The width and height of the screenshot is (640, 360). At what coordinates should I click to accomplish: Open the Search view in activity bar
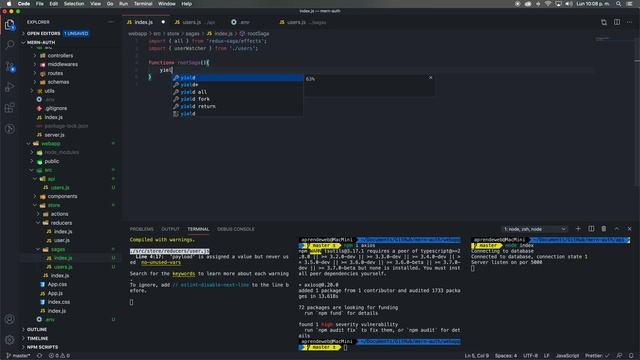point(10,45)
